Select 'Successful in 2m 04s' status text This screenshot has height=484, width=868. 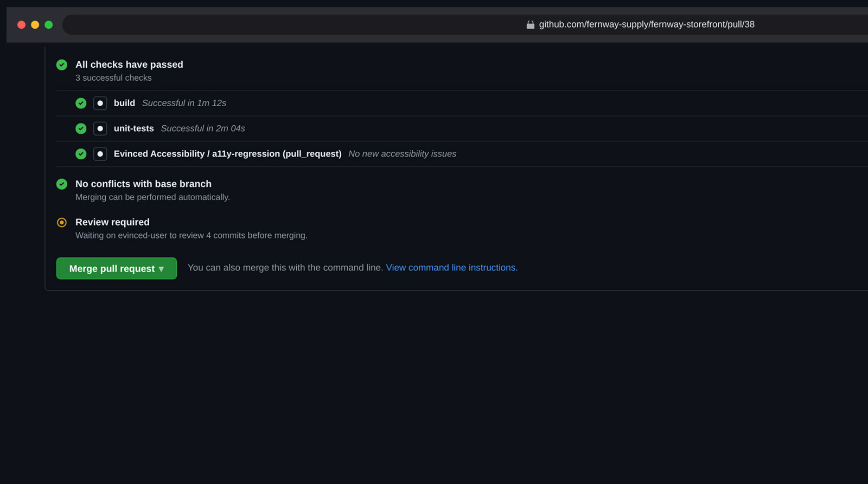click(x=203, y=128)
